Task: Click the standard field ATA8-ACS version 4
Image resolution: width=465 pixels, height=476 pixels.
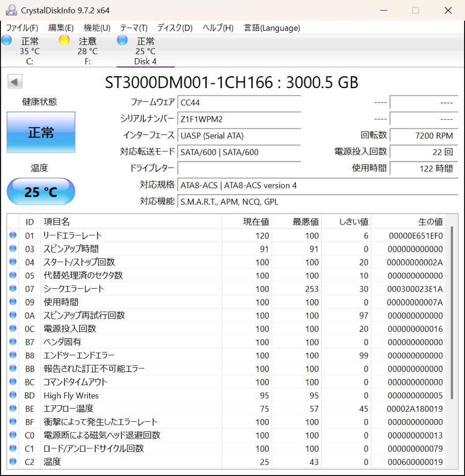Action: point(318,185)
